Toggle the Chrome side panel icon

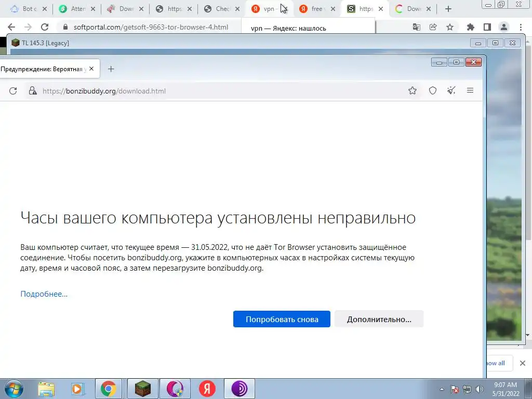[x=487, y=27]
